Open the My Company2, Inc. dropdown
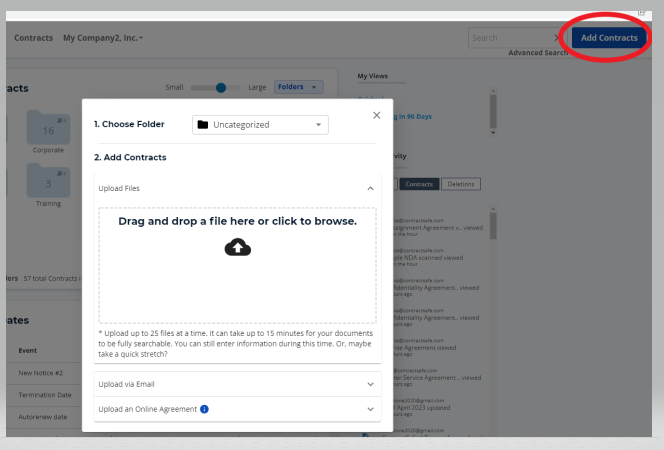Viewport: 664px width, 450px height. click(x=103, y=38)
